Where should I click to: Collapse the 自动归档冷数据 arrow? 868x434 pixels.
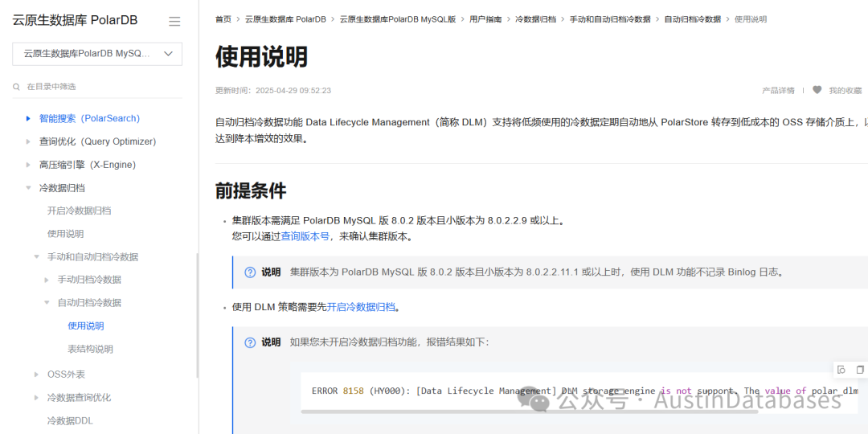tap(47, 303)
